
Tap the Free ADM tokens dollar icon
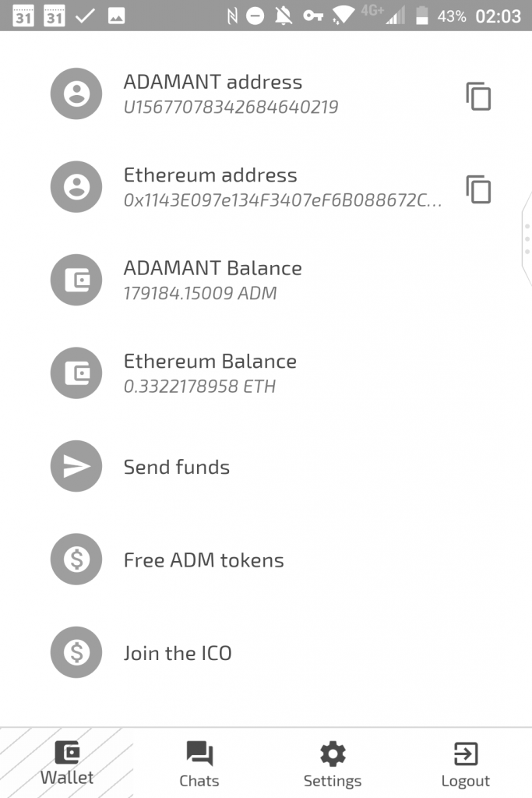pos(76,560)
